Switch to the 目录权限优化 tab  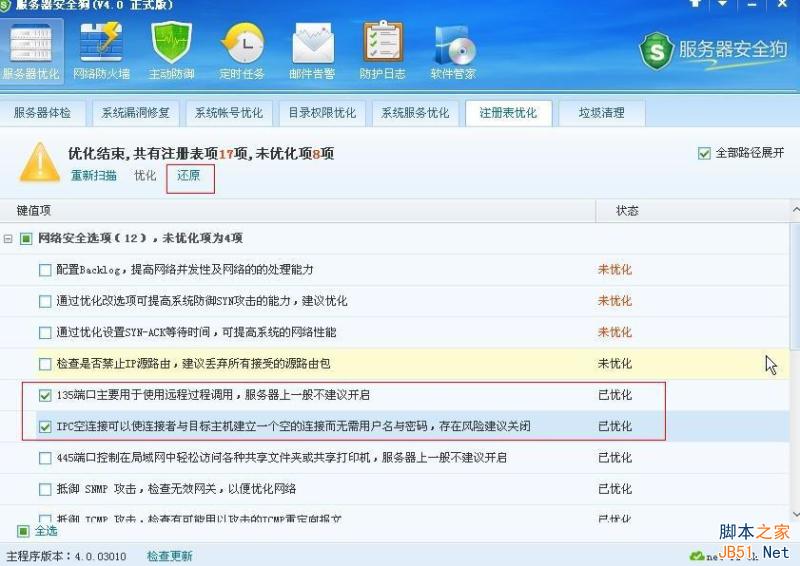click(322, 113)
